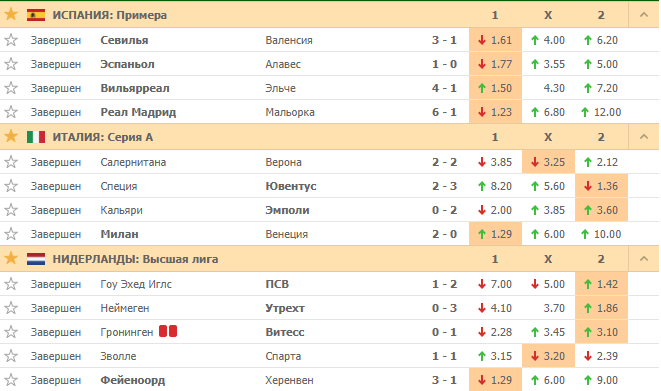Click the Spain flag icon

pyautogui.click(x=36, y=15)
